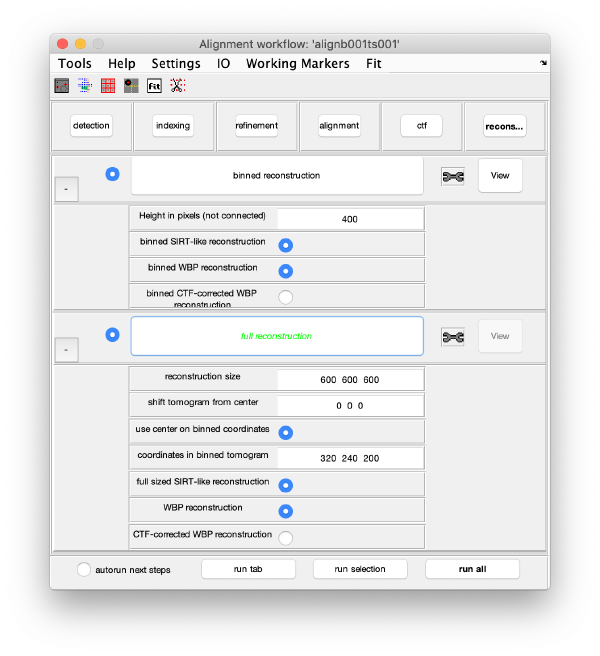Open the IO menu
The width and height of the screenshot is (600, 656).
[x=223, y=63]
